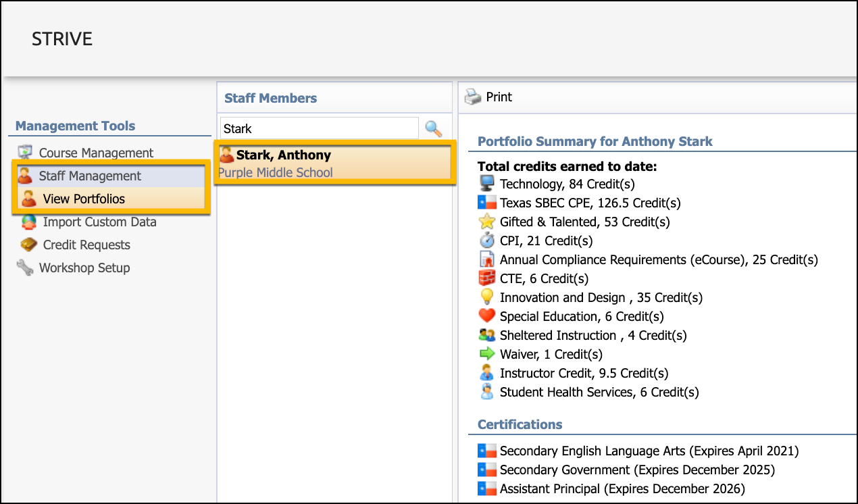
Task: Click the Sheltered Instruction people icon
Action: point(486,334)
